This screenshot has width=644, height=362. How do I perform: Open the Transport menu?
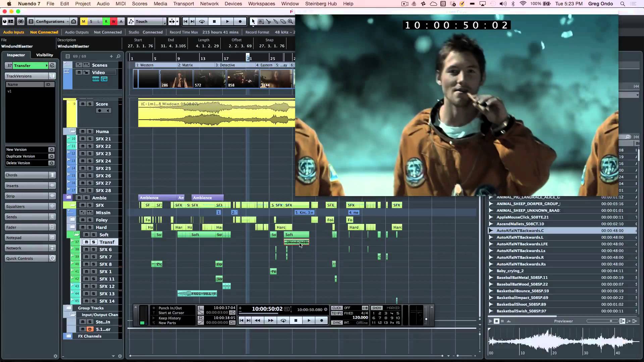(183, 4)
